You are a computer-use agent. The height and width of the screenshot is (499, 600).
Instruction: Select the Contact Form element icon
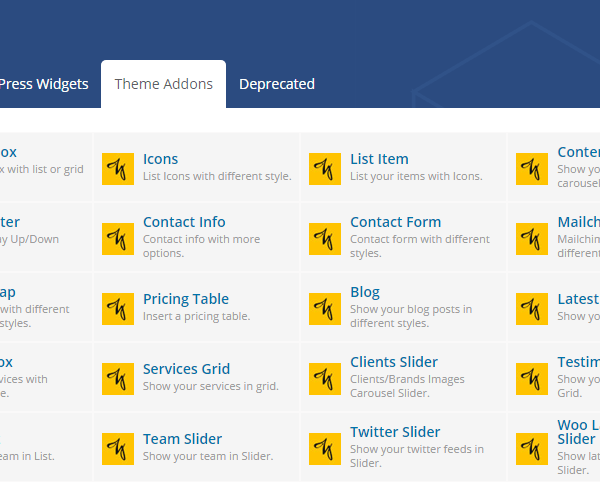(325, 238)
